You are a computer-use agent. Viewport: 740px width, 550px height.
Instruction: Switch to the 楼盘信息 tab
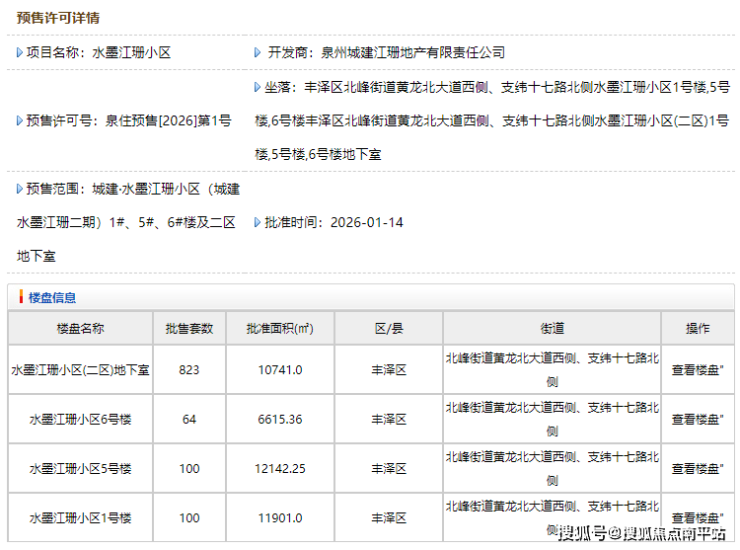(x=52, y=297)
